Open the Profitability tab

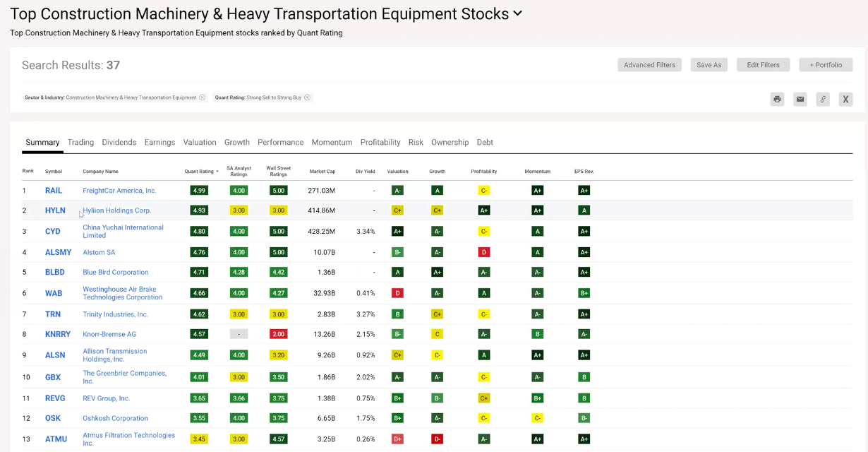[380, 142]
